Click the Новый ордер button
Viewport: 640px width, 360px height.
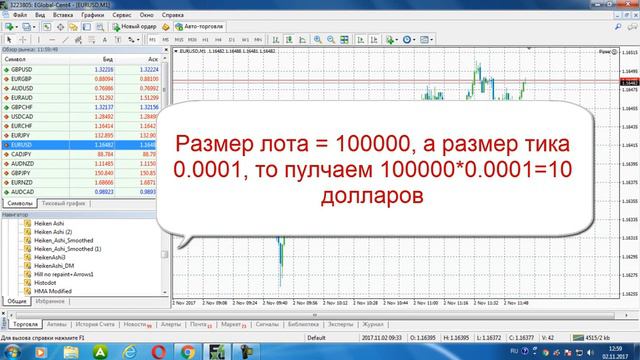pyautogui.click(x=135, y=27)
